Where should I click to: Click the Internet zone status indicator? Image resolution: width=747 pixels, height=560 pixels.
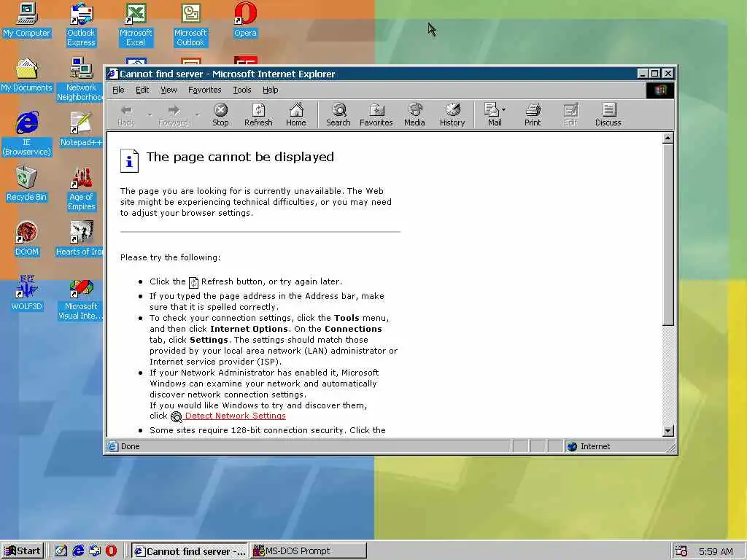589,446
